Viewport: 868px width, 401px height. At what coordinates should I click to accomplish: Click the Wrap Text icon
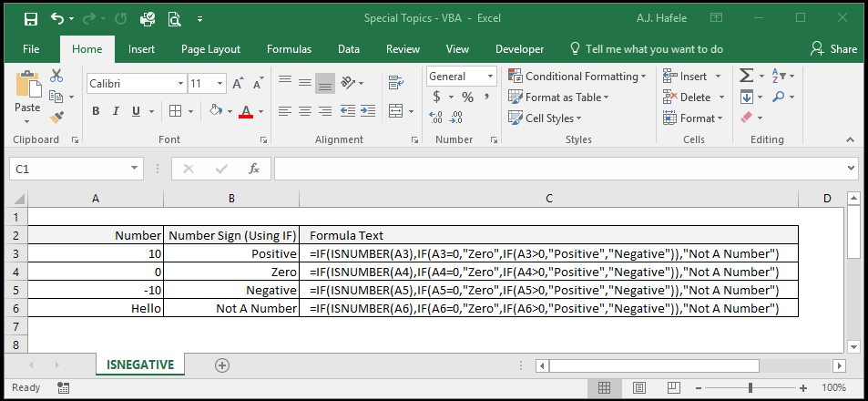point(396,83)
